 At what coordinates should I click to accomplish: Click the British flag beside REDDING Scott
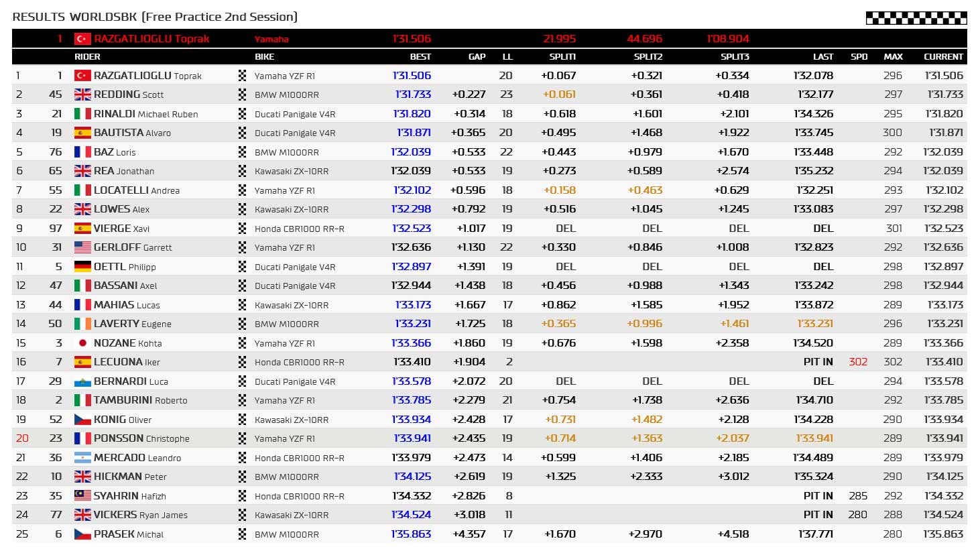coord(82,95)
